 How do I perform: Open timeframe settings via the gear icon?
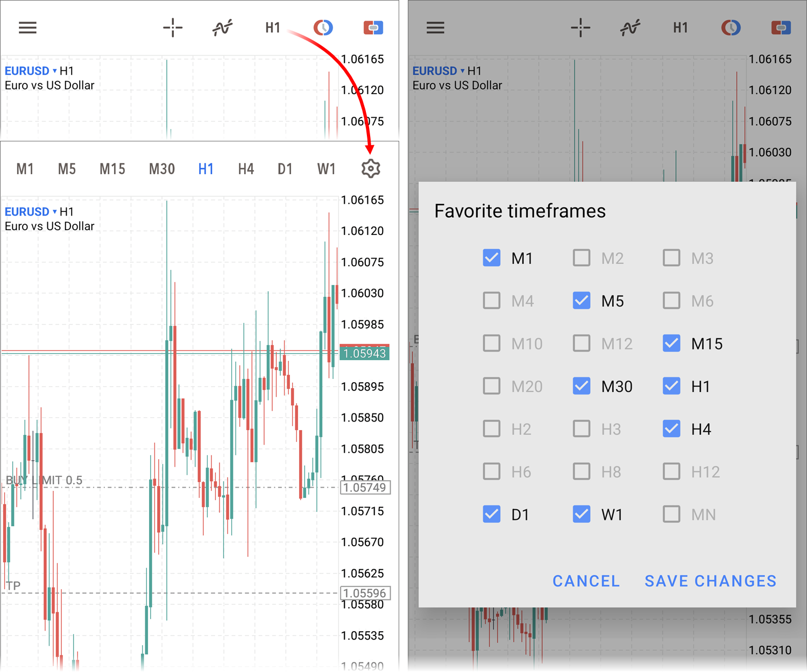click(371, 168)
